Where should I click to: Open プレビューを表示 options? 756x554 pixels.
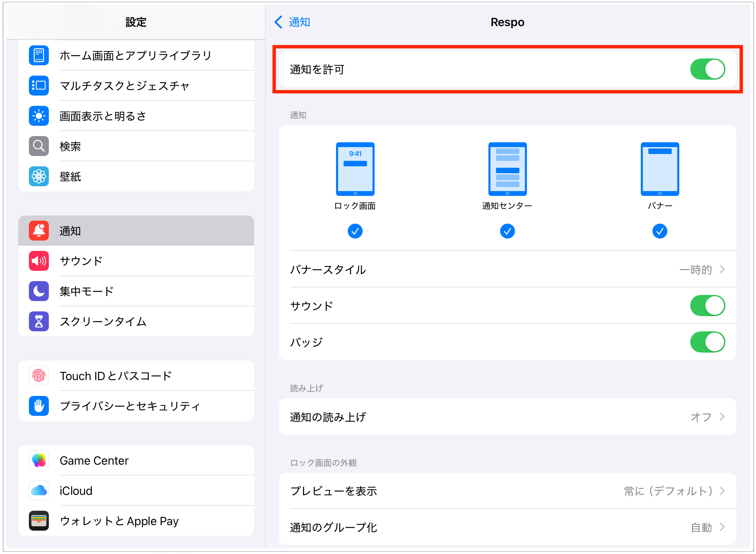tap(507, 491)
